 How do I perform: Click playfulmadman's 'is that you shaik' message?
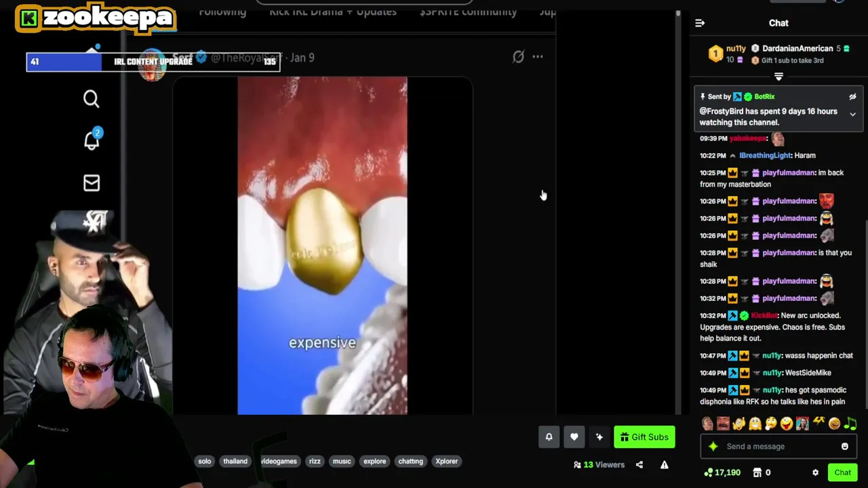776,258
